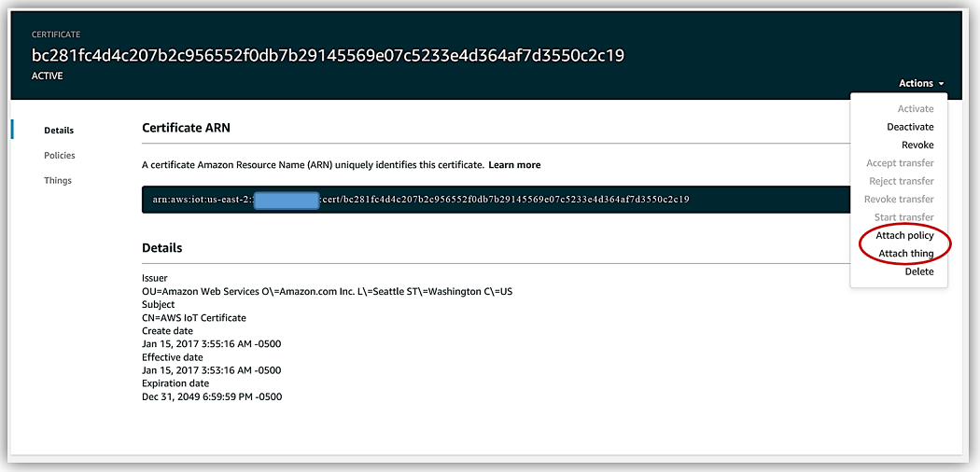The width and height of the screenshot is (980, 472).
Task: Click the redacted blue account ID block
Action: [x=287, y=200]
